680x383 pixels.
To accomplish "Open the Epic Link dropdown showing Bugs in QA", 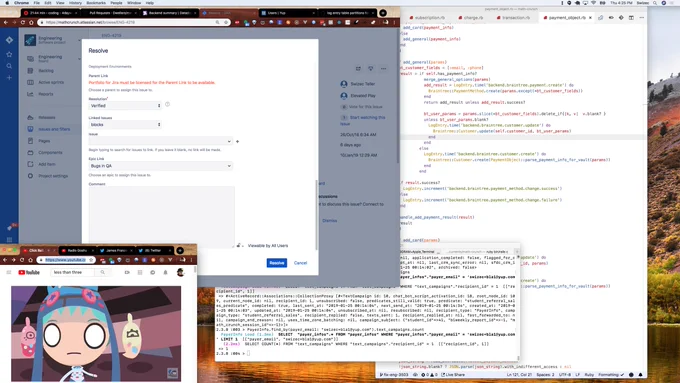I will click(160, 166).
